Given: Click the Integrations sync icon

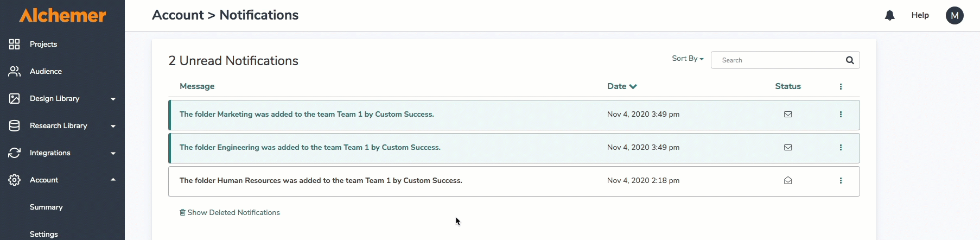Looking at the screenshot, I should (15, 153).
